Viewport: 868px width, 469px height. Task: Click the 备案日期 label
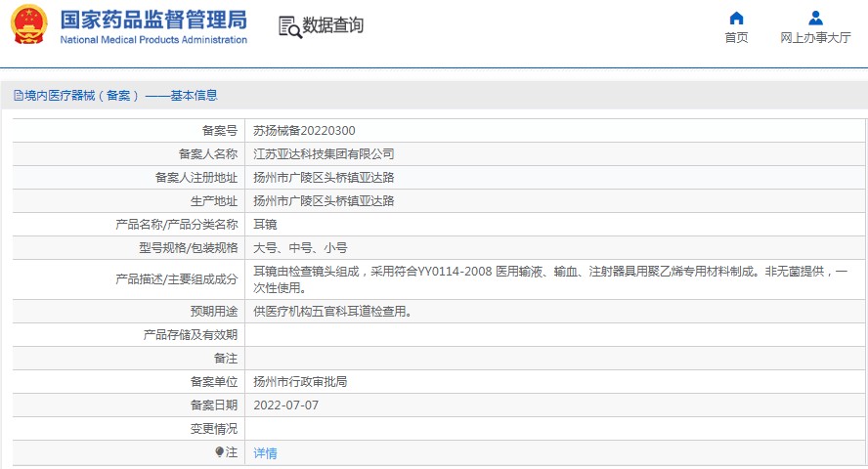pos(214,405)
